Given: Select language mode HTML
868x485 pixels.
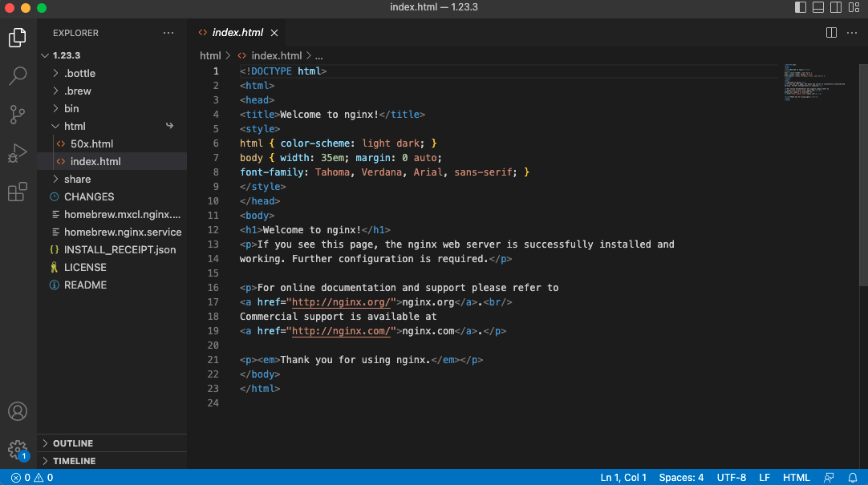Looking at the screenshot, I should [796, 478].
